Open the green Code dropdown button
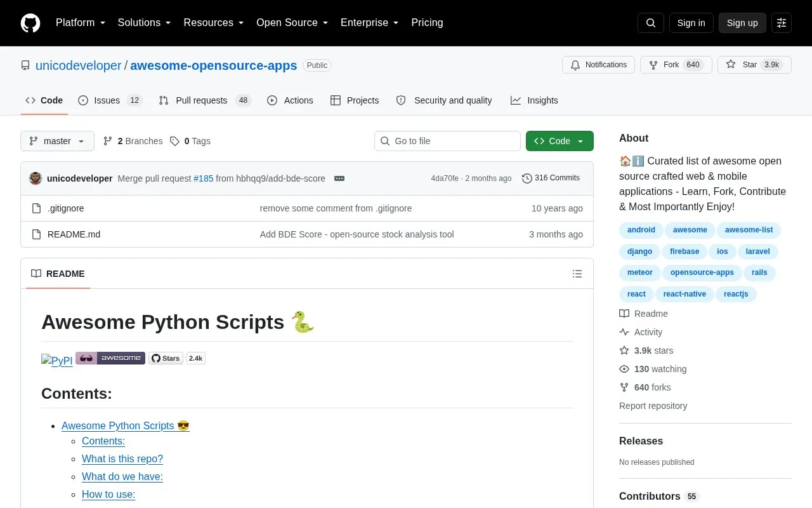 [560, 141]
